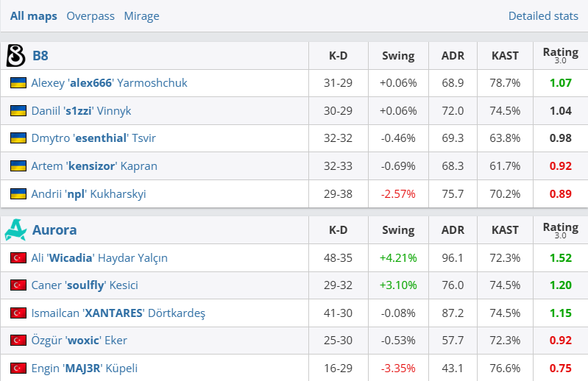588x381 pixels.
Task: Select the All maps tab
Action: [x=33, y=15]
